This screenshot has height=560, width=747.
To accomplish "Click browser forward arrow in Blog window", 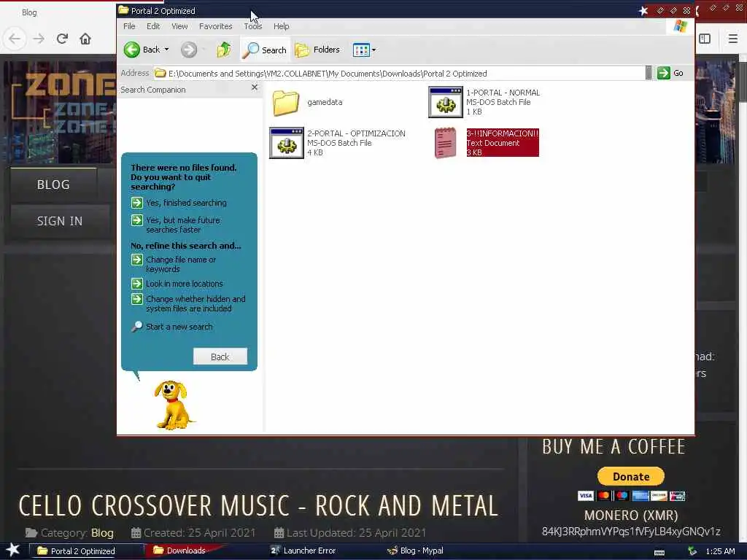I will 39,39.
